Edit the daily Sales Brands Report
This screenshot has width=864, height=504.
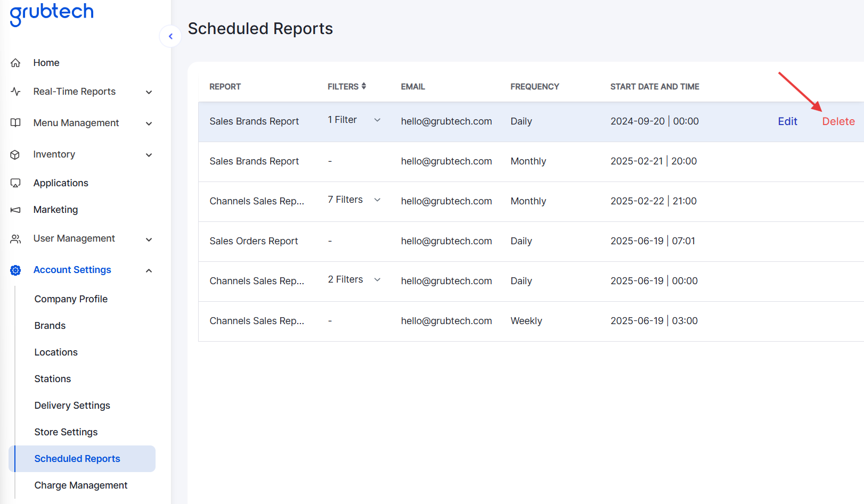[x=787, y=121]
